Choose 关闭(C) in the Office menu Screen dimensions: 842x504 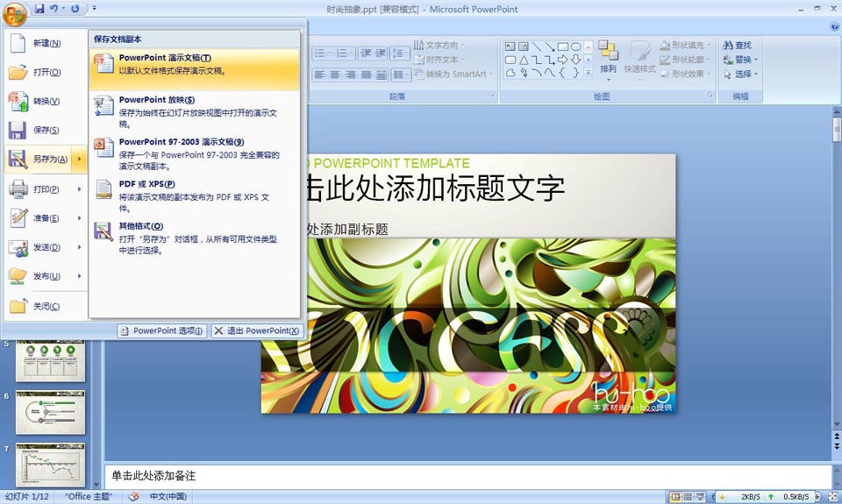[x=46, y=307]
